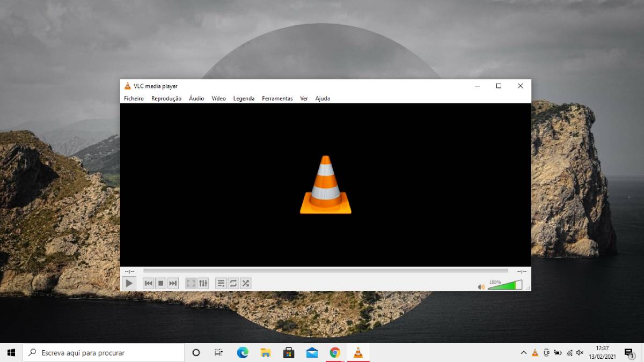Screen dimensions: 644x362
Task: Show the playlist icon
Action: [222, 283]
